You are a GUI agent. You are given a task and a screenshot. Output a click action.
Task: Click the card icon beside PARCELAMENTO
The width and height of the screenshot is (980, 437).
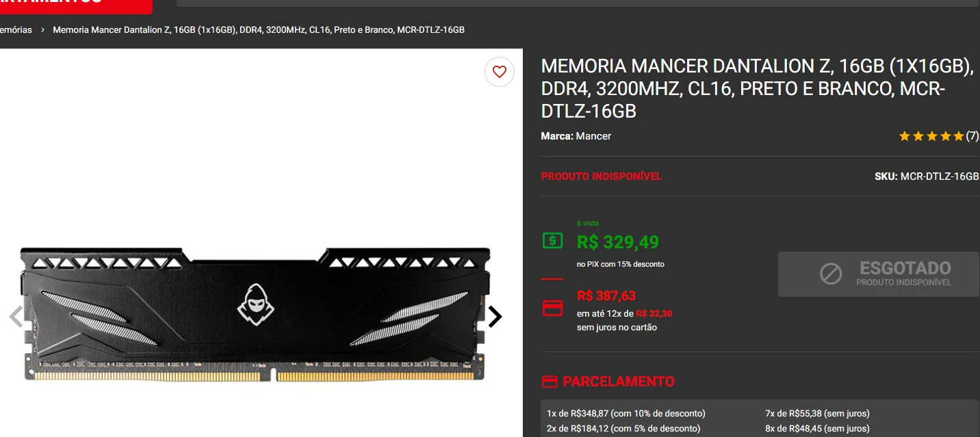click(x=549, y=382)
